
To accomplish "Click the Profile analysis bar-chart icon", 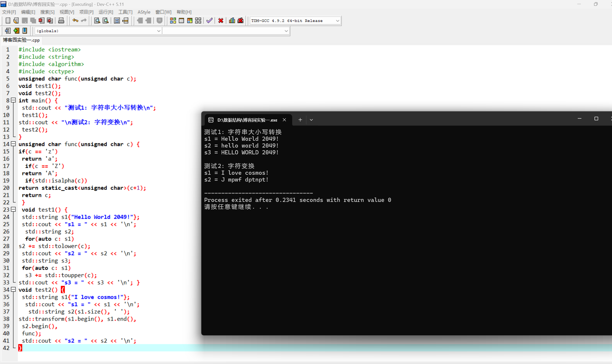I will pyautogui.click(x=232, y=21).
